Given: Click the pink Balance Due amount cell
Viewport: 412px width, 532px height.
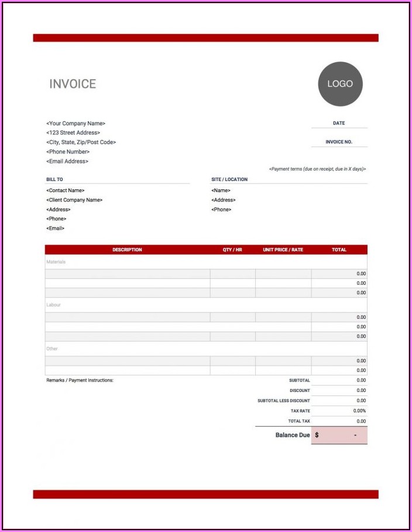Looking at the screenshot, I should pos(339,435).
